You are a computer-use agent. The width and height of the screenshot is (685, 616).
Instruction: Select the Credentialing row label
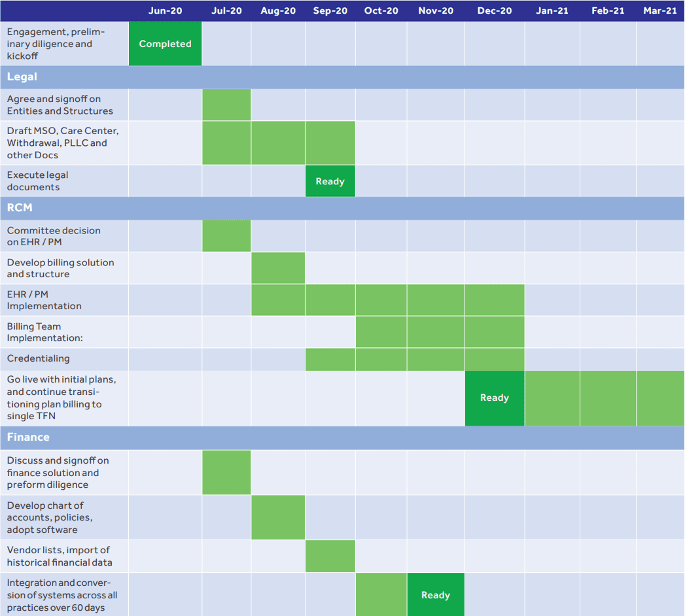pyautogui.click(x=39, y=358)
